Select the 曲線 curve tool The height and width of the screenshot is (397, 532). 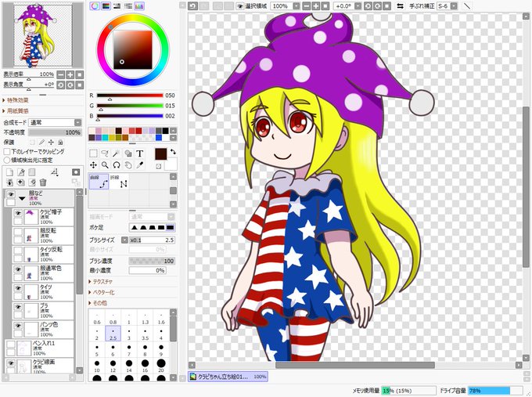click(x=99, y=182)
